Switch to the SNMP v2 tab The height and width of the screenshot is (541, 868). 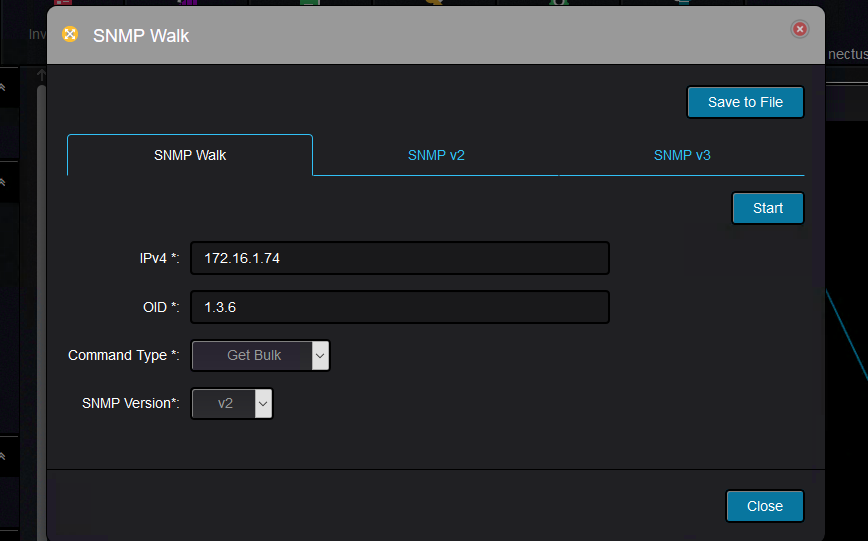coord(436,155)
